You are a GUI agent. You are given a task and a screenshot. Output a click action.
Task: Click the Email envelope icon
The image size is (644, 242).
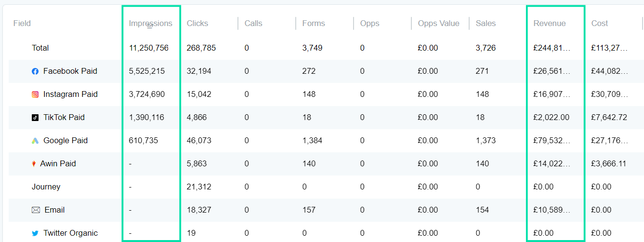point(36,210)
